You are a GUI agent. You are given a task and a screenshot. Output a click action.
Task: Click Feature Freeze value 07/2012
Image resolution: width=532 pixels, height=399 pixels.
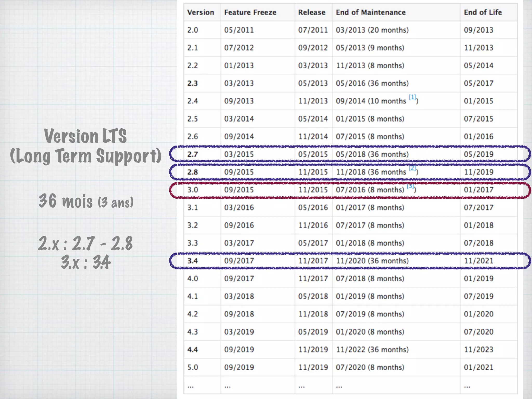(x=239, y=48)
